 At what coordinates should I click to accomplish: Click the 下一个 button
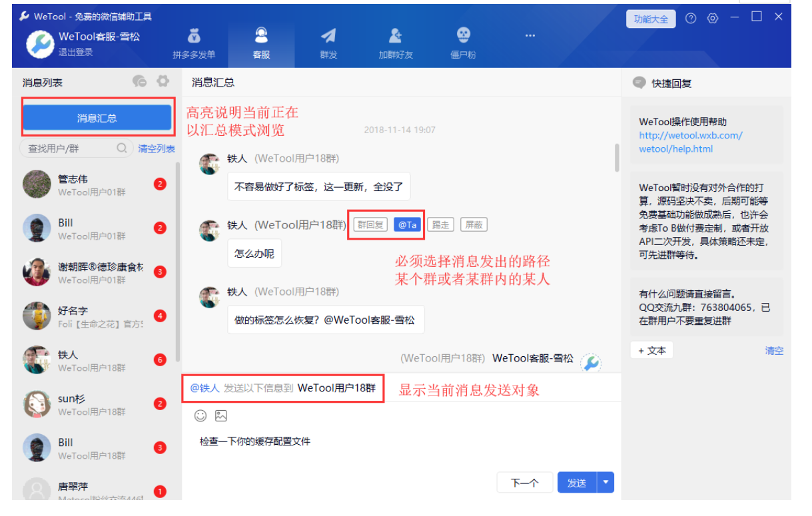[x=525, y=483]
